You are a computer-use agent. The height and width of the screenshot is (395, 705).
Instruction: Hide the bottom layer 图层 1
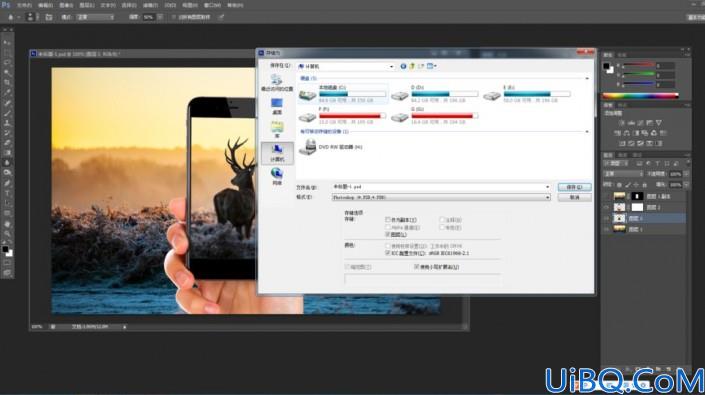pos(607,229)
